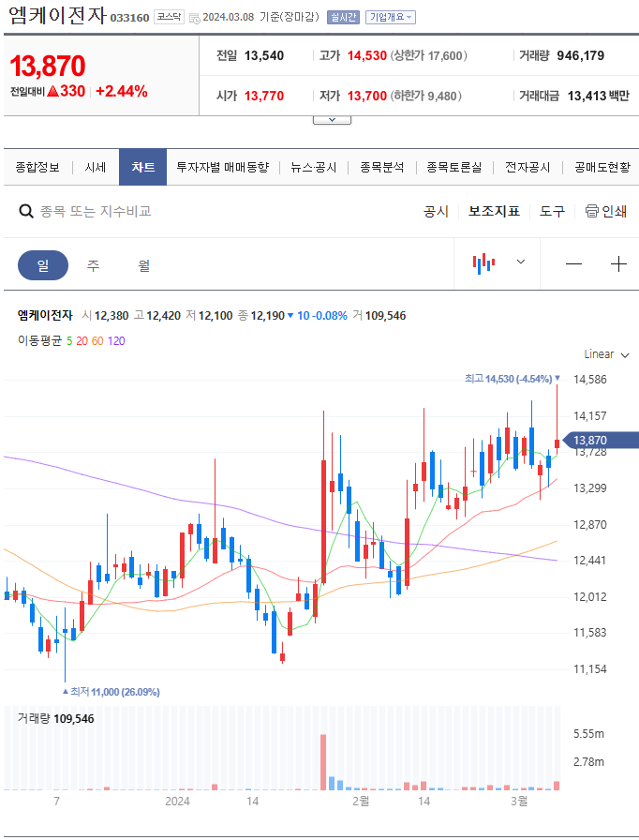
Task: Click the largest red volume bar
Action: click(323, 762)
